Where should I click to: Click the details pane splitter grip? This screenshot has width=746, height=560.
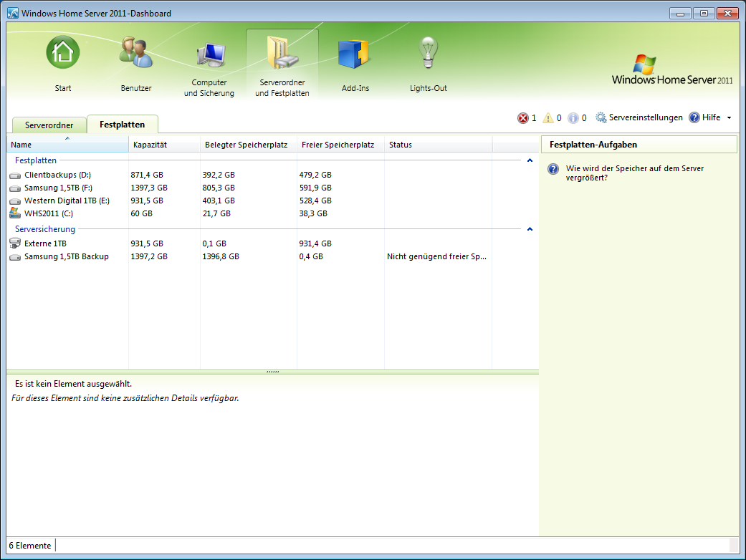coord(272,372)
